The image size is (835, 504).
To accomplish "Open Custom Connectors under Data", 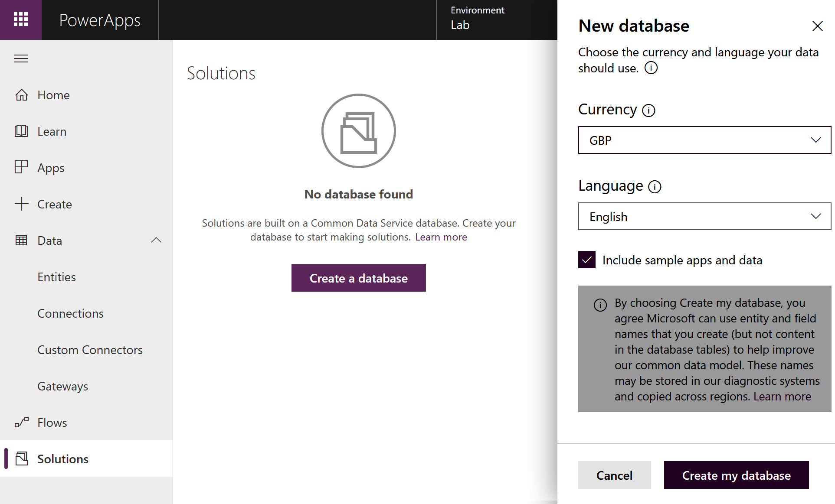I will [x=86, y=350].
